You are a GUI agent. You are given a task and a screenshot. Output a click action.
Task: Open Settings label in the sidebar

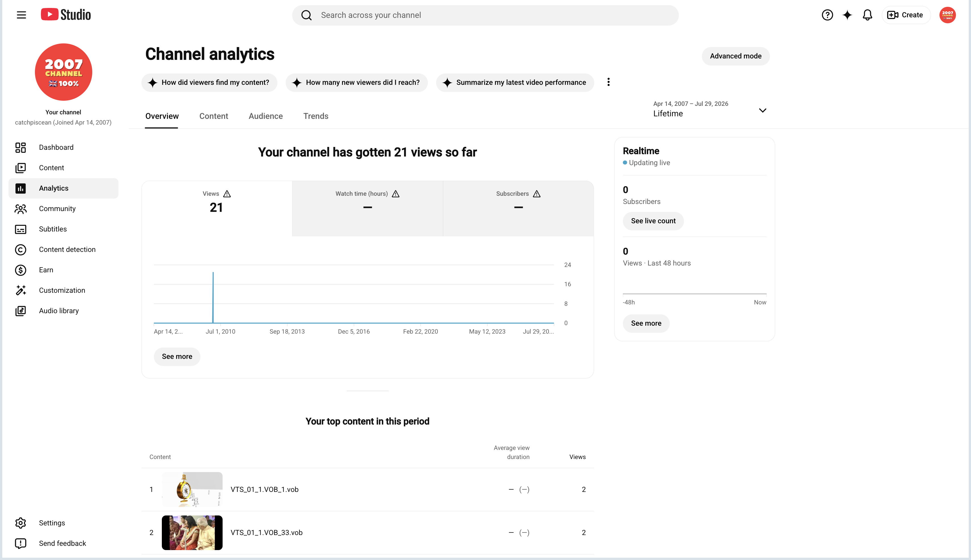[52, 523]
